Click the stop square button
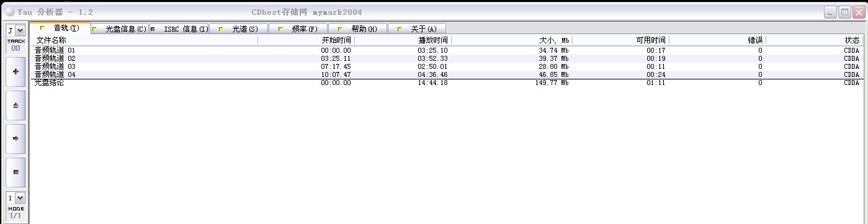 tap(16, 172)
